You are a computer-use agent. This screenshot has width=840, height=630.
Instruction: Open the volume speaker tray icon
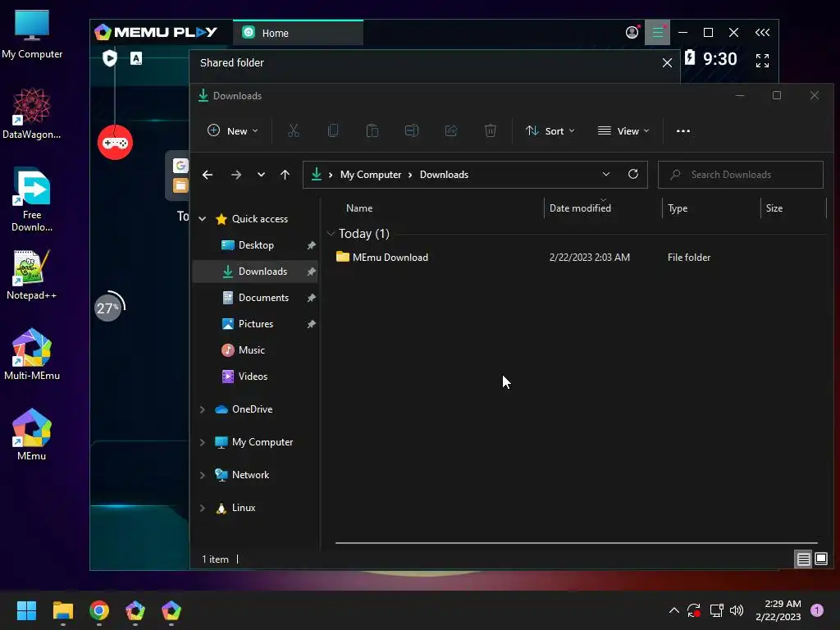click(x=737, y=610)
